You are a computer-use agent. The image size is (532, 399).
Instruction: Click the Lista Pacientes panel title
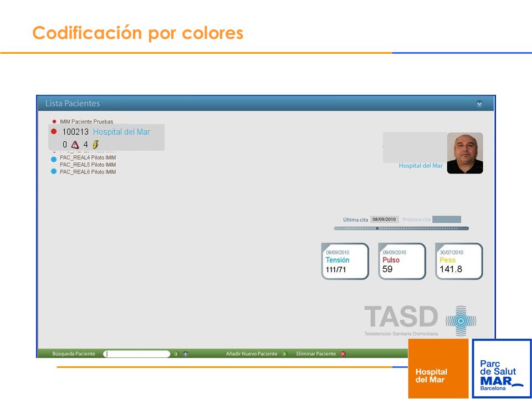pos(73,104)
